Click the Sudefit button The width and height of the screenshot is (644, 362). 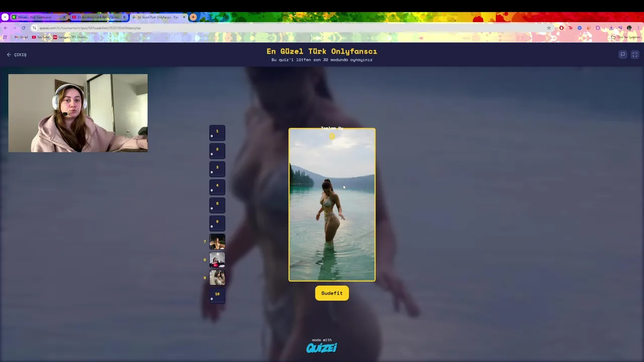pyautogui.click(x=332, y=293)
